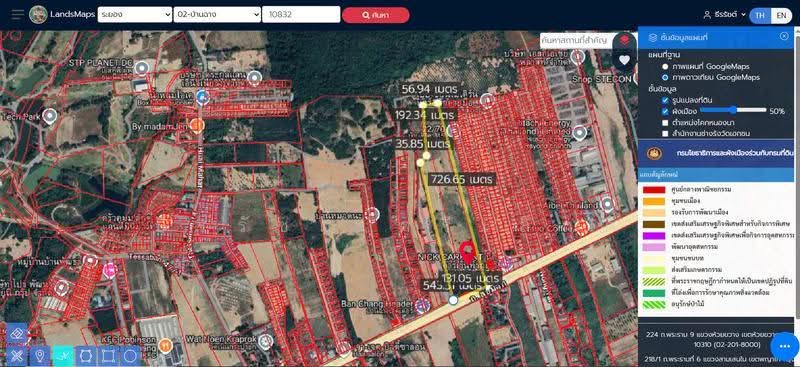Click the red parcel location pin
Image resolution: width=800 pixels, height=367 pixels.
point(467,253)
